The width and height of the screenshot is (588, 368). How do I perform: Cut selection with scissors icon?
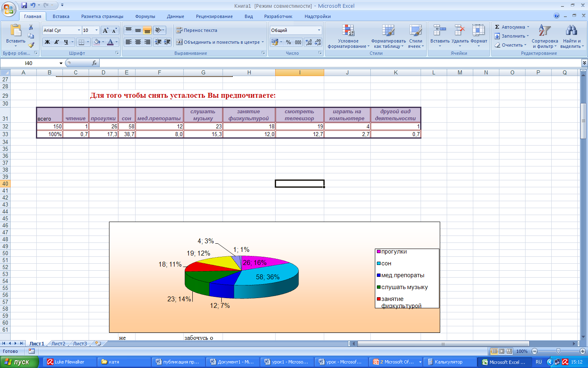tap(31, 27)
